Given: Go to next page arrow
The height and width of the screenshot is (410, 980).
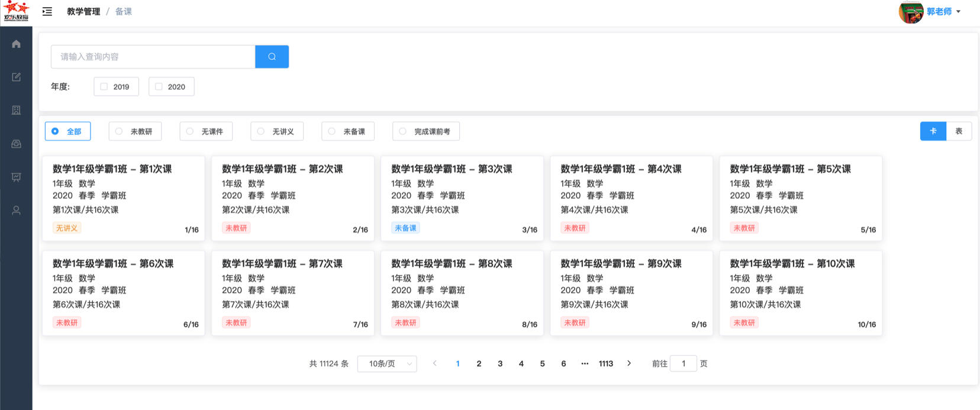Looking at the screenshot, I should pos(629,363).
